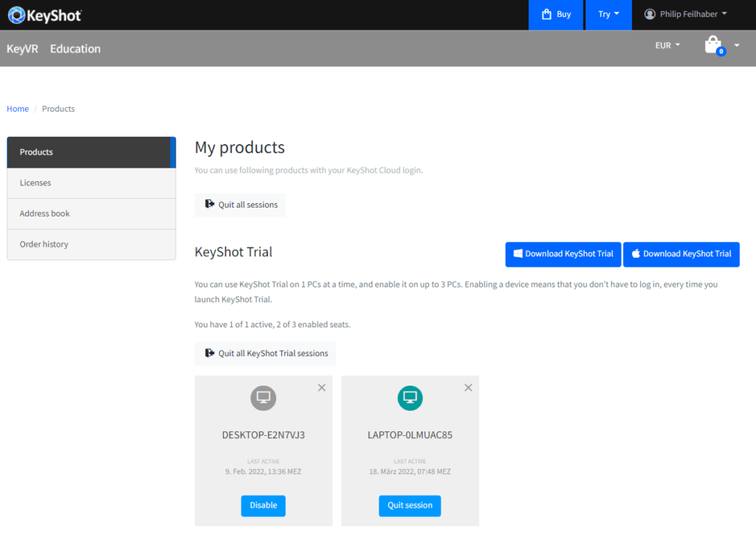This screenshot has width=756, height=560.
Task: Click Quit all sessions button
Action: pyautogui.click(x=240, y=205)
